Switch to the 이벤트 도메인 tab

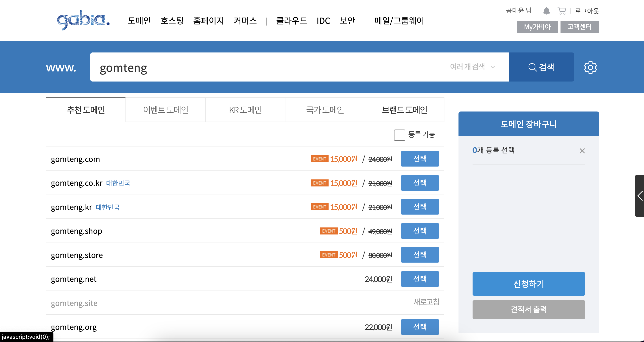166,110
